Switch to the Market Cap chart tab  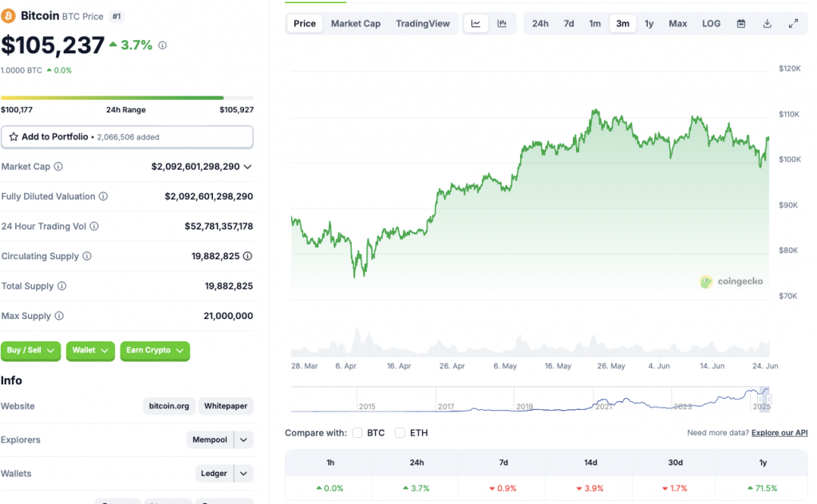pyautogui.click(x=355, y=23)
